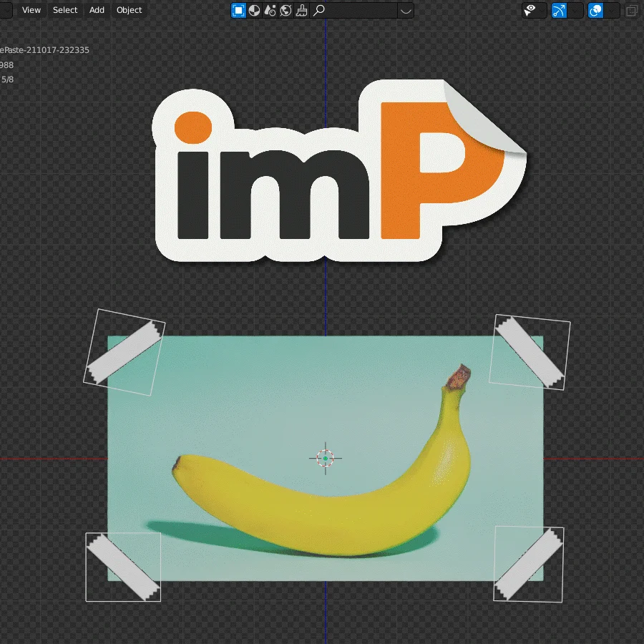
Task: Enable the select box filter icon
Action: (x=238, y=10)
